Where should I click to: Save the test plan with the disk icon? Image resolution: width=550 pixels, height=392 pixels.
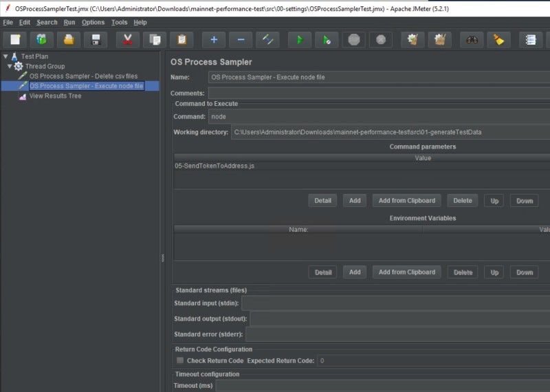96,40
